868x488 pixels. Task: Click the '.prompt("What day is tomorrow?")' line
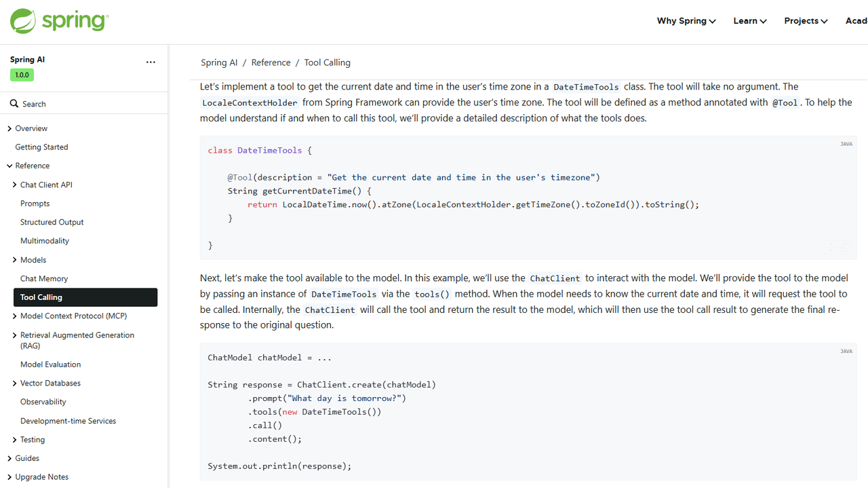(327, 398)
